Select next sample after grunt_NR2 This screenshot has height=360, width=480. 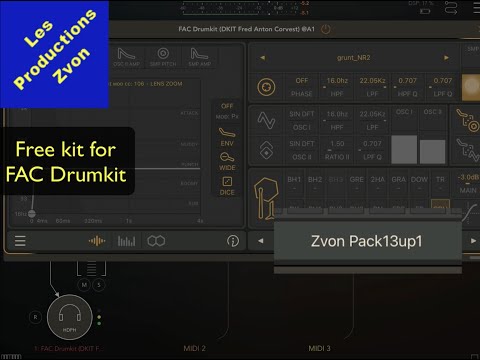[446, 58]
